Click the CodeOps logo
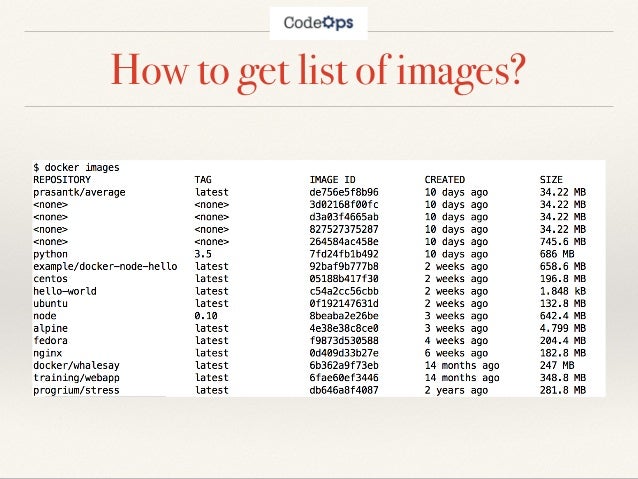Image resolution: width=638 pixels, height=479 pixels. [x=319, y=23]
